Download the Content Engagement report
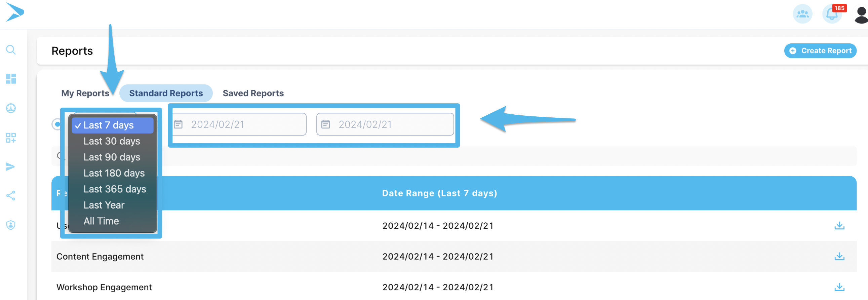868x300 pixels. (x=839, y=257)
